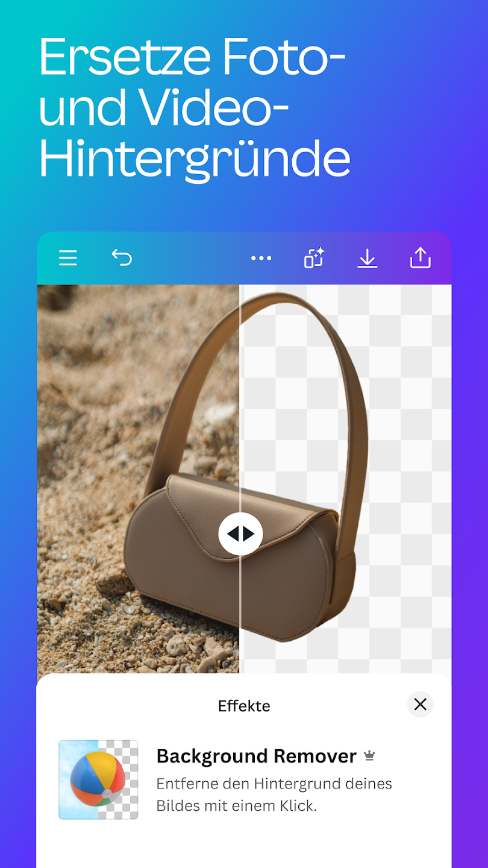Open the three-dot more options

[x=261, y=258]
